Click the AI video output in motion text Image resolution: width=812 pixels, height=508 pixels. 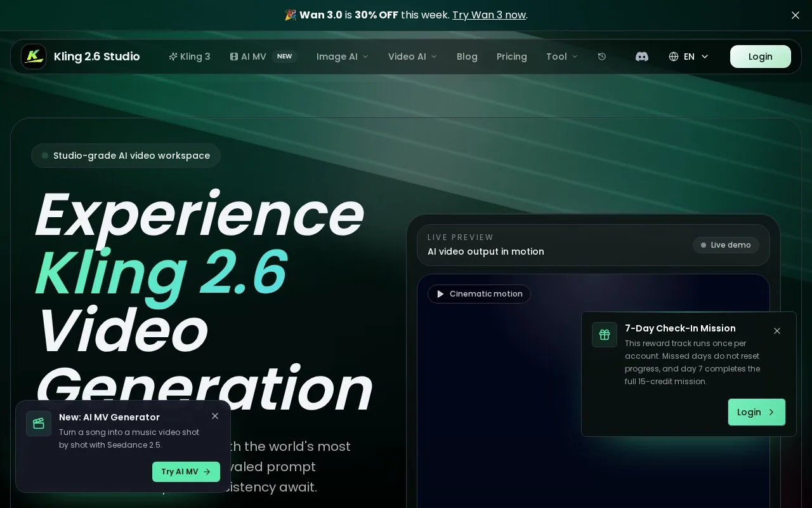coord(486,251)
